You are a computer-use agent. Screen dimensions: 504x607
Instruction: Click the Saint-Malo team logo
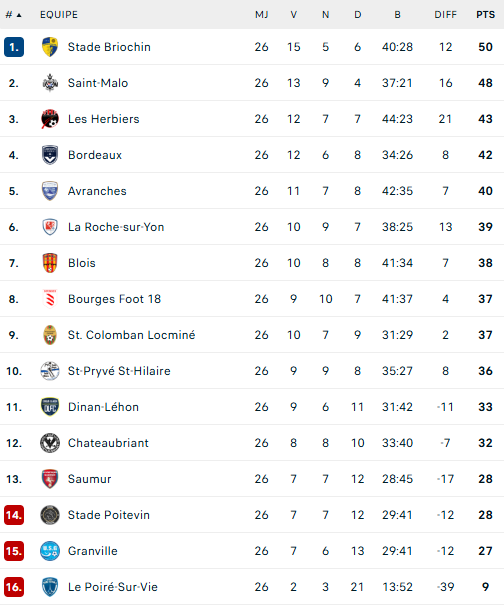50,83
